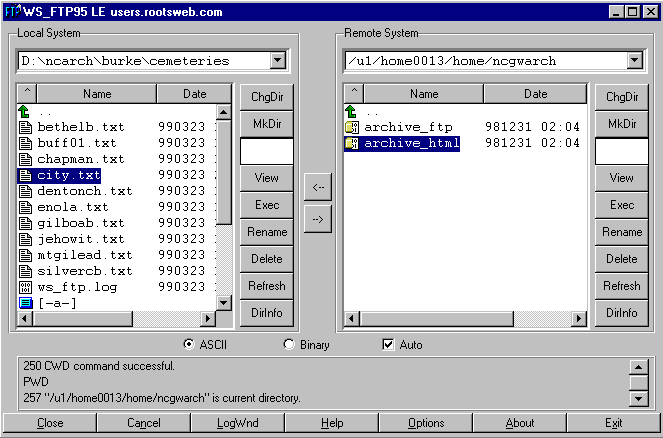Select the archive_html remote folder icon
The width and height of the screenshot is (663, 438).
(351, 143)
